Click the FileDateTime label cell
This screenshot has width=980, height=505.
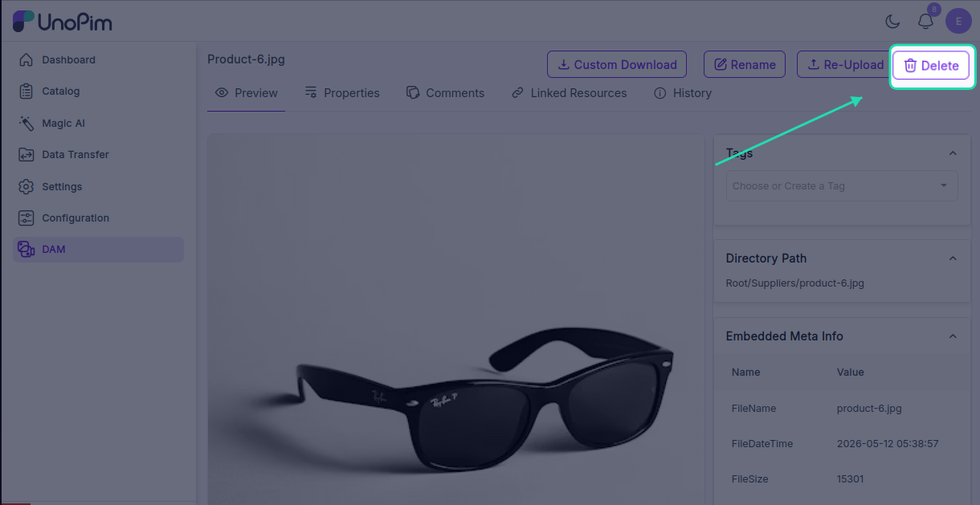click(762, 444)
